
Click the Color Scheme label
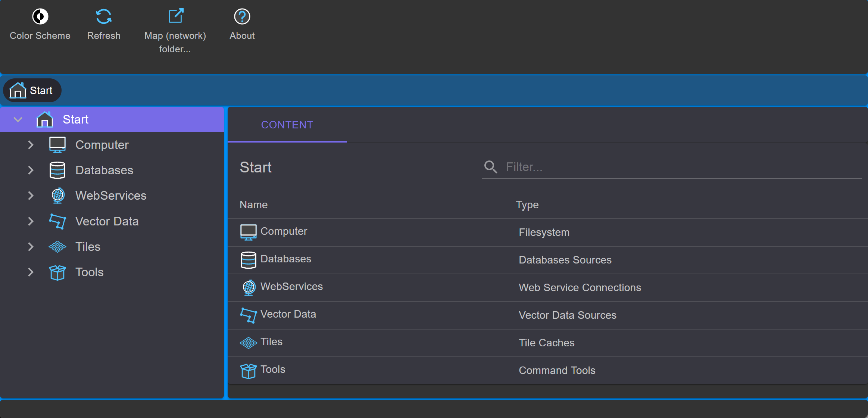40,36
